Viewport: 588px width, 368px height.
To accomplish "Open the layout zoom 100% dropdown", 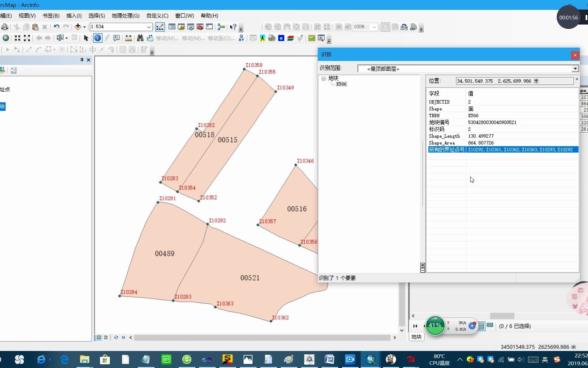I will tap(374, 27).
